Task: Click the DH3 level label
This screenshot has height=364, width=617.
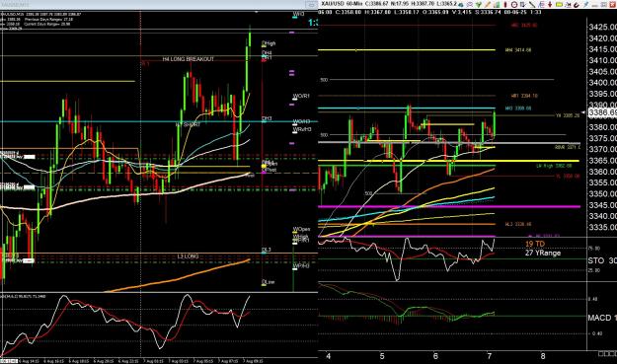Action: pos(267,118)
